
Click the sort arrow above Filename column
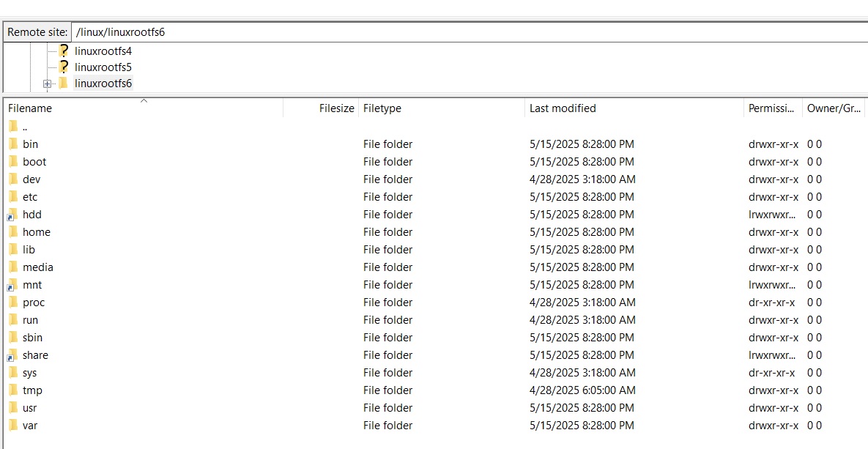tap(144, 101)
